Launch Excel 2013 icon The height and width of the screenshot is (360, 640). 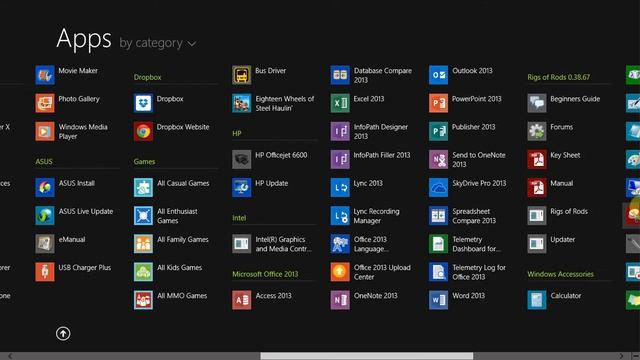340,103
